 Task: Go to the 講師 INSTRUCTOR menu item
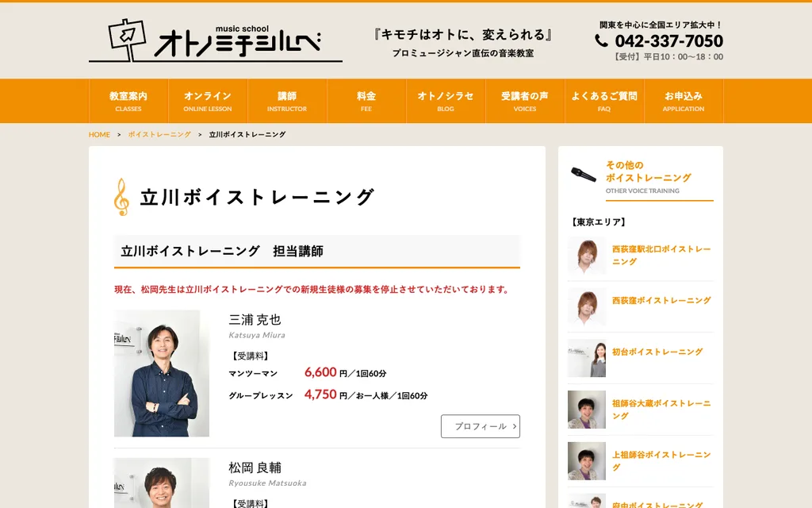coord(287,101)
